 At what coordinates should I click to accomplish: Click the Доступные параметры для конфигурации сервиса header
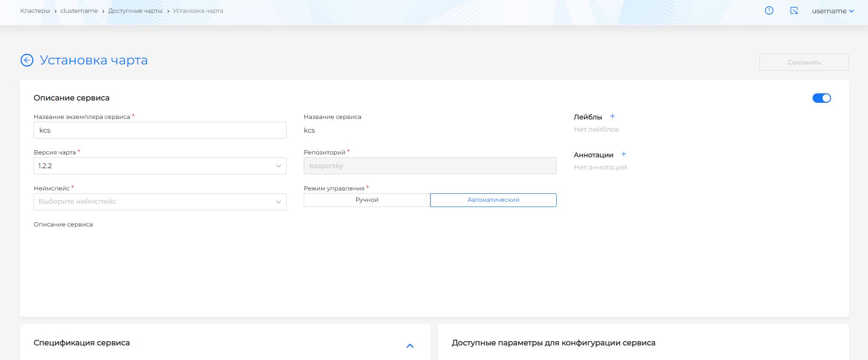553,343
